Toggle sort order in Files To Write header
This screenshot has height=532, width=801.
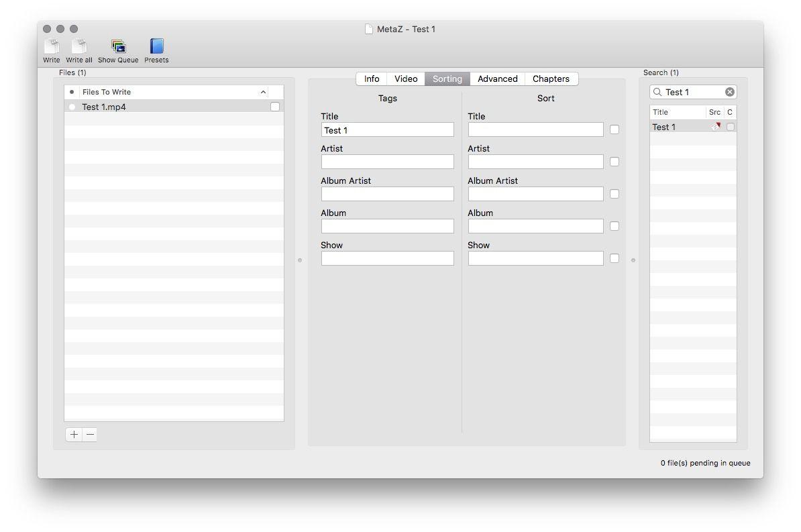263,92
